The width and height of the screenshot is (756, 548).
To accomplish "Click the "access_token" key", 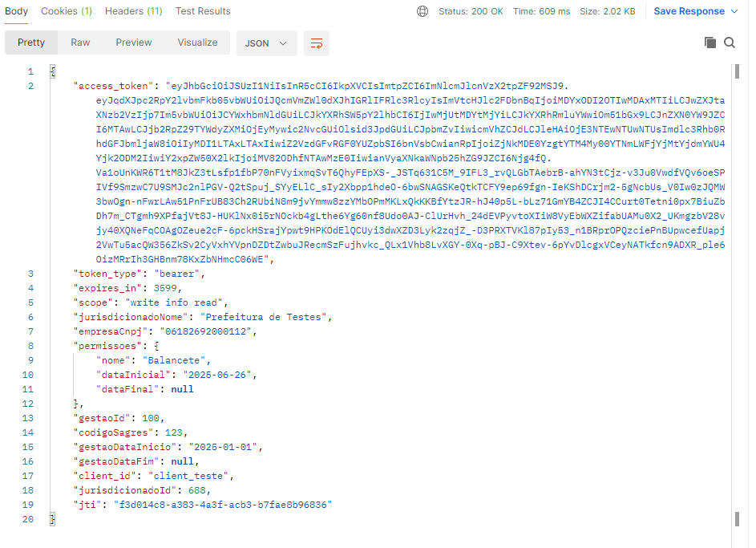I will [x=113, y=86].
